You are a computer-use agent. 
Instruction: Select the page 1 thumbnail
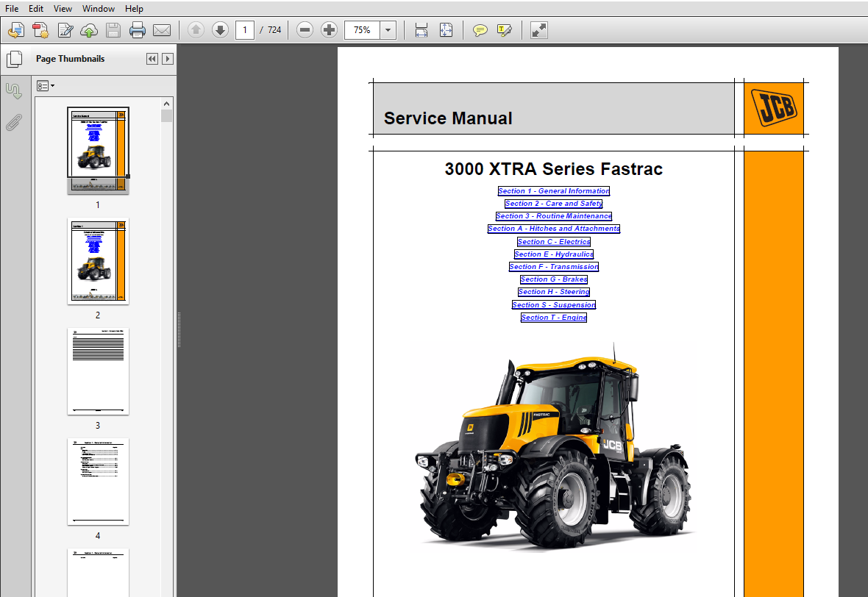click(x=98, y=150)
